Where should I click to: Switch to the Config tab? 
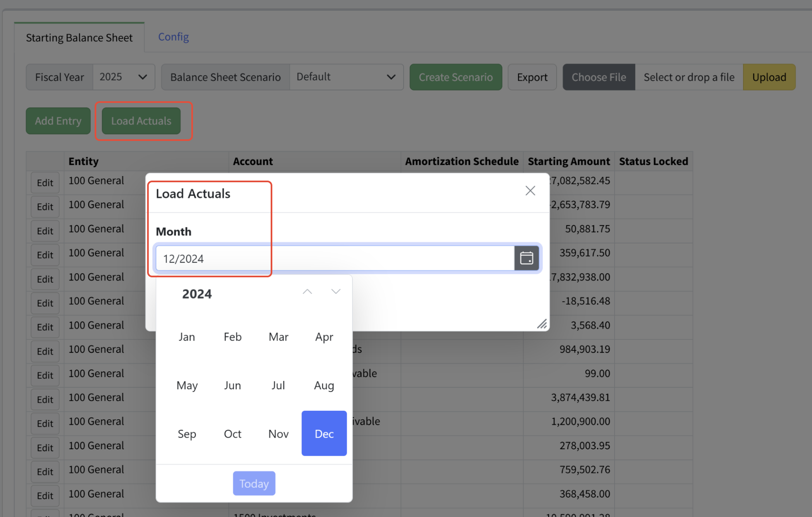tap(174, 37)
